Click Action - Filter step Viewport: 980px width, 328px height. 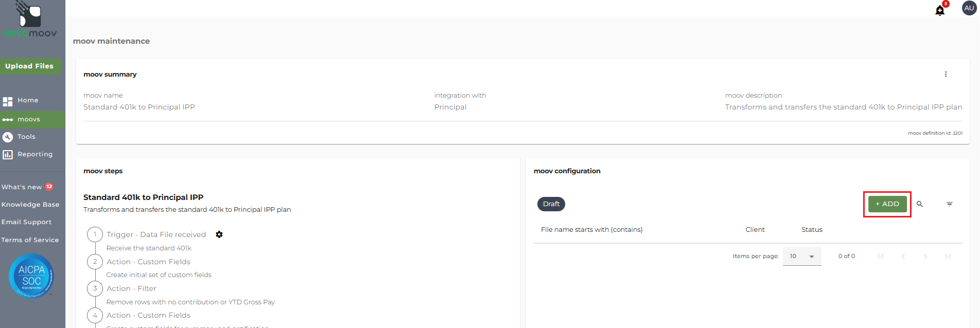pyautogui.click(x=131, y=288)
